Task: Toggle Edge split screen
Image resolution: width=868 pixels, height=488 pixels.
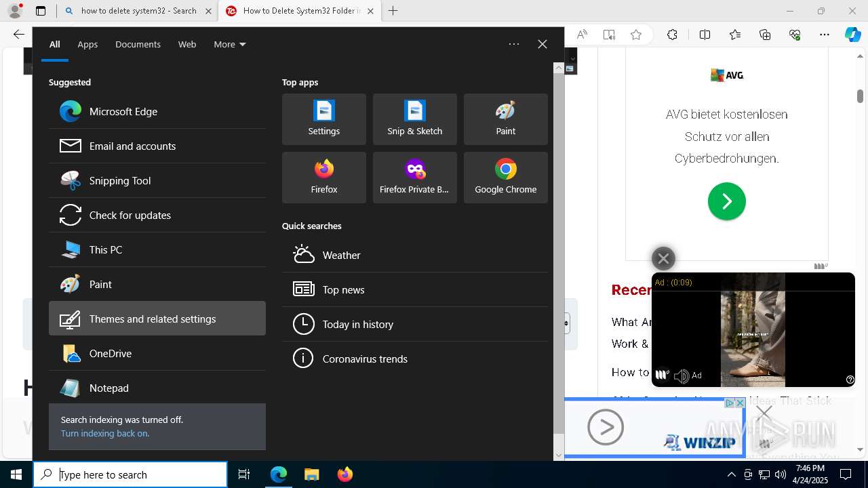Action: pos(705,35)
